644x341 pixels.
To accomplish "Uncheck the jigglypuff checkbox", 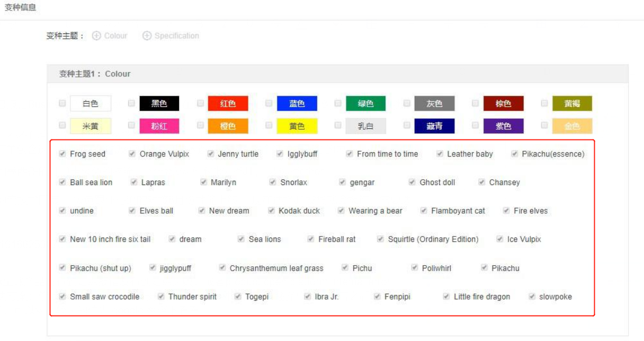I will pos(153,268).
